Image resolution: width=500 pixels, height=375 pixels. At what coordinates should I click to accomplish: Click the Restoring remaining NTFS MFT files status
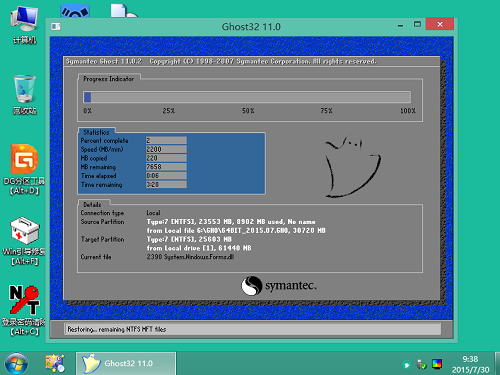[117, 329]
